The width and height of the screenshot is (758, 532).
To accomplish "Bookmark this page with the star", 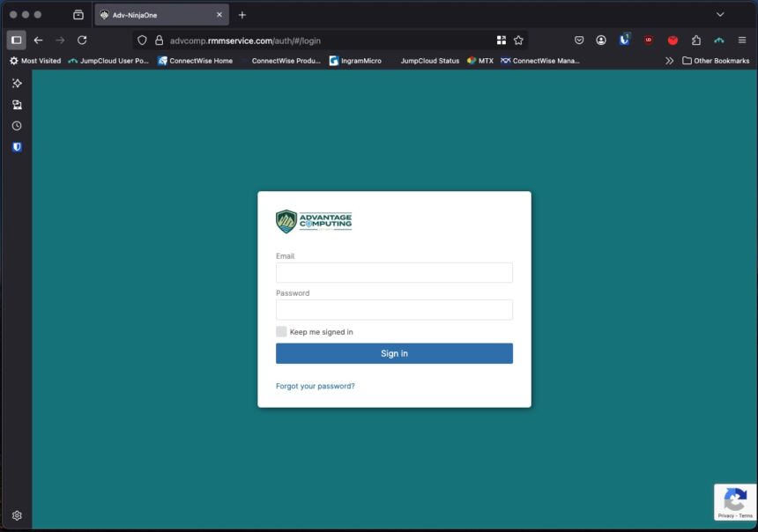I will point(519,41).
